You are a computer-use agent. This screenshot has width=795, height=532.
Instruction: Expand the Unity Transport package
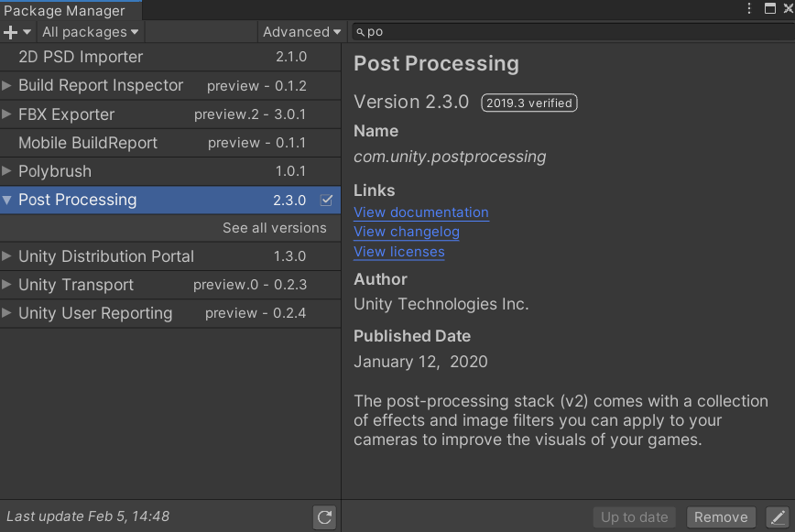7,285
